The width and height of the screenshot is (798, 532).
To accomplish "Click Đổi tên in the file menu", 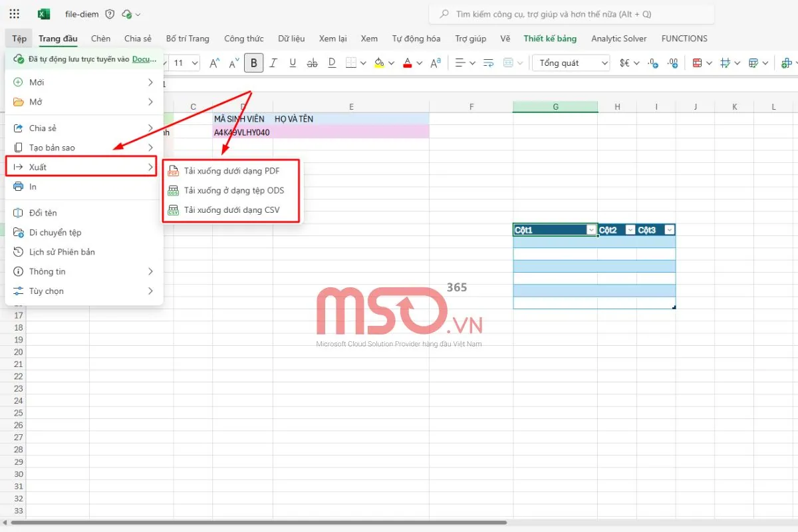I will point(43,213).
